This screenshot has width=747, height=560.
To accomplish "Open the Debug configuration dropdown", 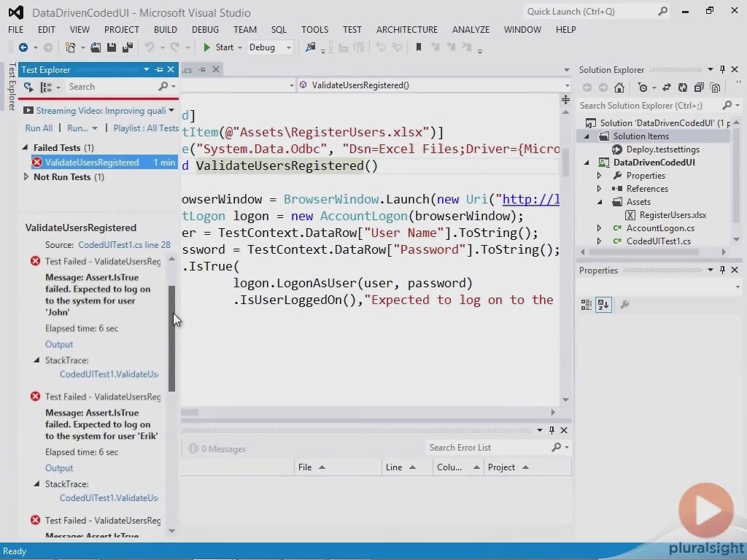I will [288, 47].
